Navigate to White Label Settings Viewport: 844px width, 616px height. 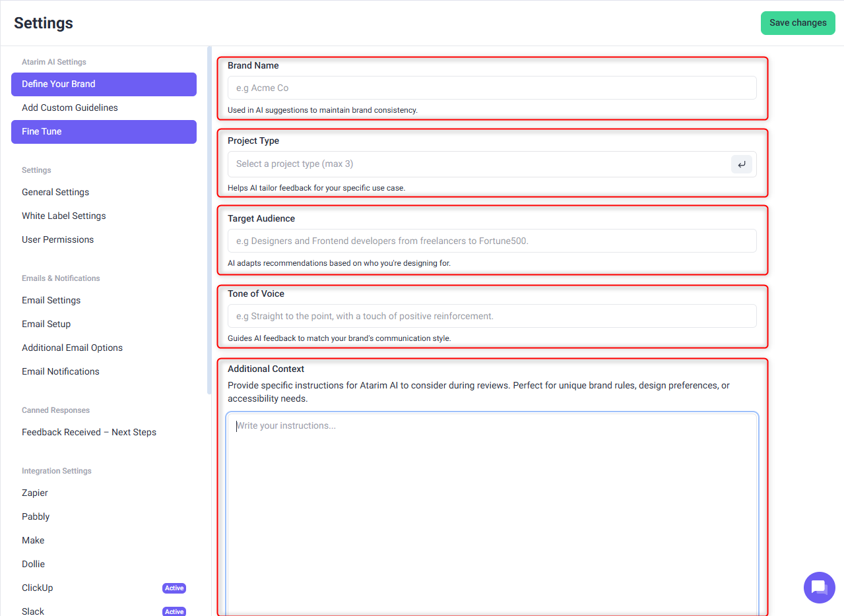[x=64, y=216]
